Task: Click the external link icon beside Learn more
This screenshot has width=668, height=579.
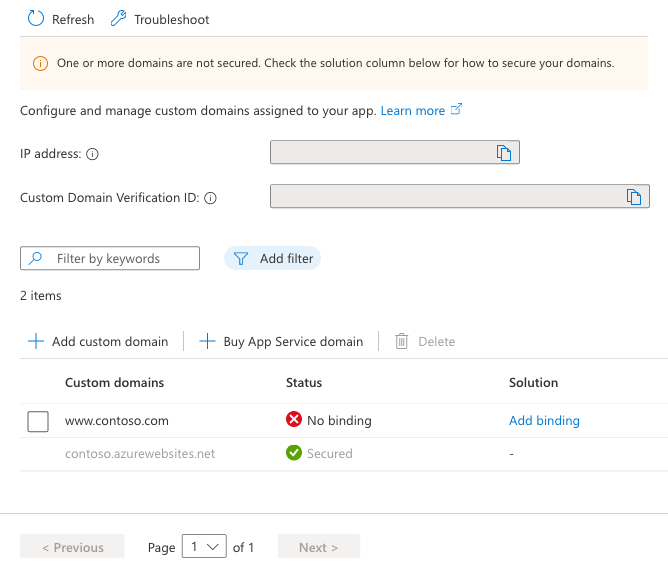Action: click(457, 110)
